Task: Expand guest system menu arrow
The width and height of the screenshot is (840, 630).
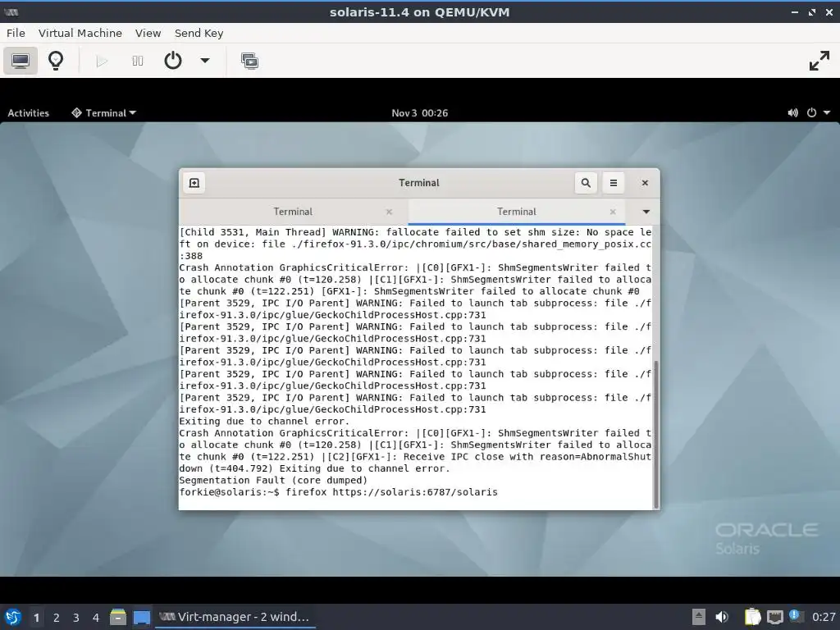Action: (827, 113)
